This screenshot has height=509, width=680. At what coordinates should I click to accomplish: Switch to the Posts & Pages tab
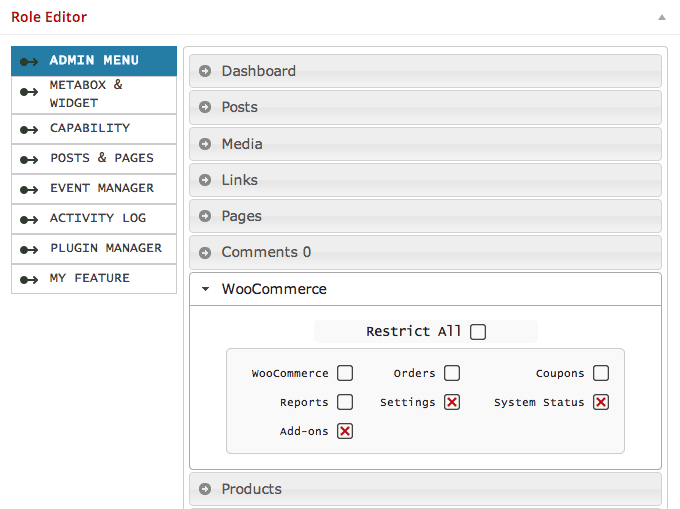coord(94,159)
